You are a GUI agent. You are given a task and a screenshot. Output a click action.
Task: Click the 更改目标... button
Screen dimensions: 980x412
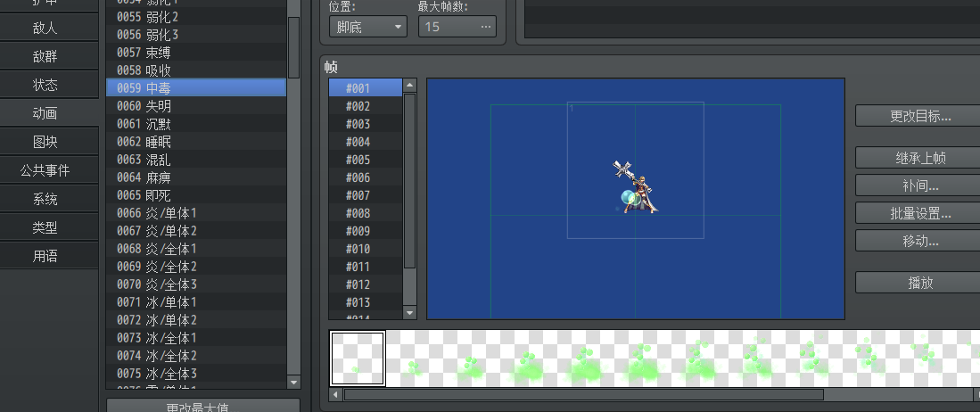[918, 116]
